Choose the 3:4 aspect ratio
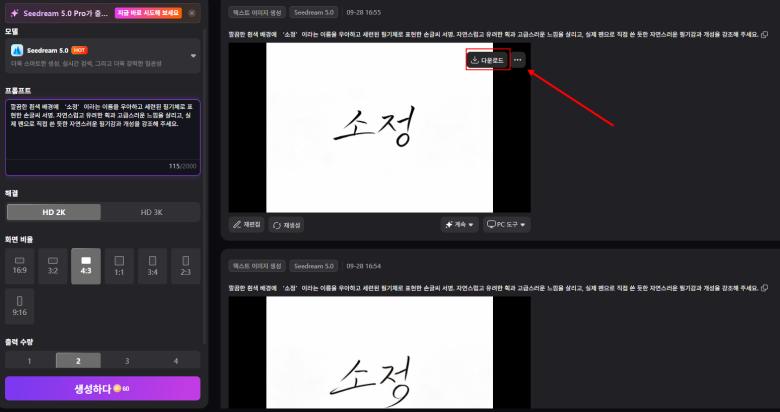780x412 pixels. click(x=152, y=266)
